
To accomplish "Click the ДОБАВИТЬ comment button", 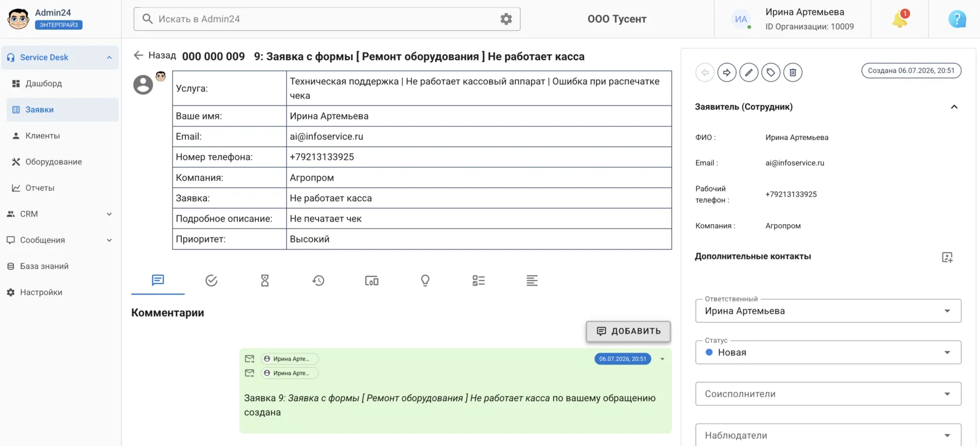I will 628,331.
